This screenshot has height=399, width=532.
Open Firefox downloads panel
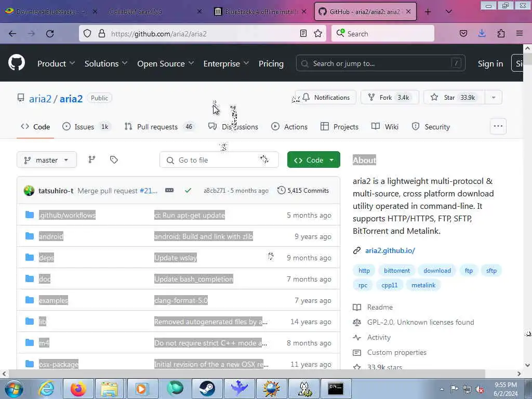coord(482,33)
